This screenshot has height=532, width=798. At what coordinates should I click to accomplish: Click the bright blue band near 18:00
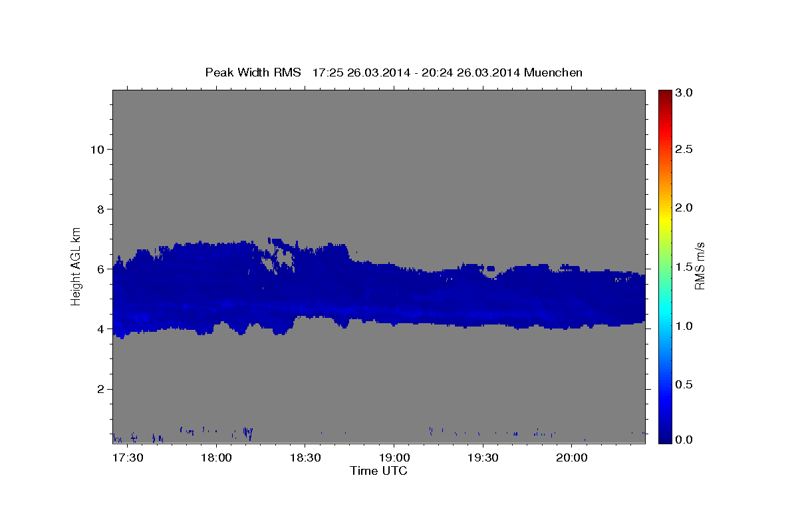pyautogui.click(x=216, y=306)
